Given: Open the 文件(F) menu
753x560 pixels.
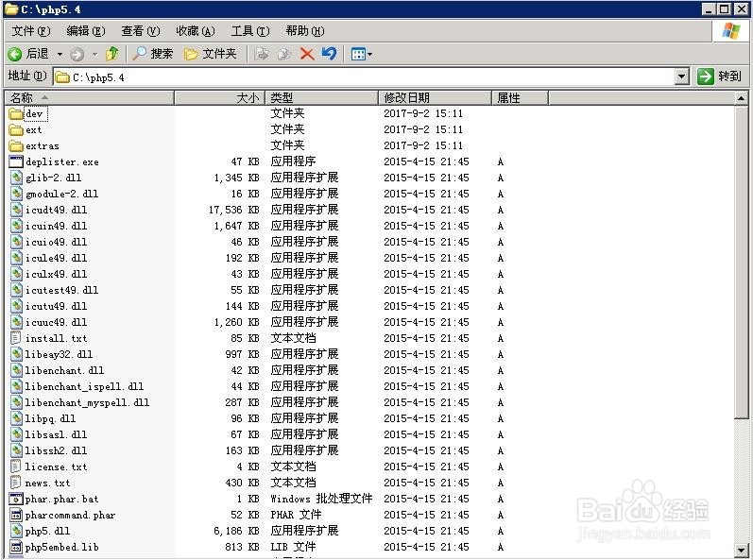Looking at the screenshot, I should pos(31,31).
